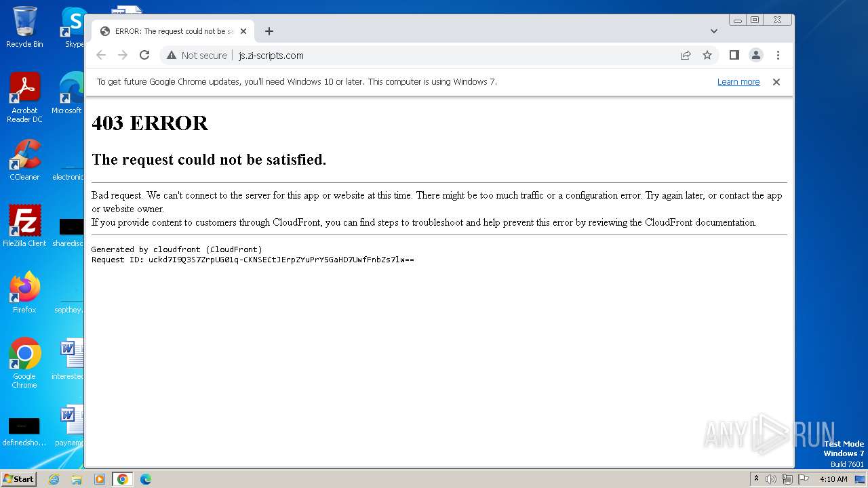Open Action Center flag icon
Viewport: 868px width, 488px height.
tap(803, 479)
